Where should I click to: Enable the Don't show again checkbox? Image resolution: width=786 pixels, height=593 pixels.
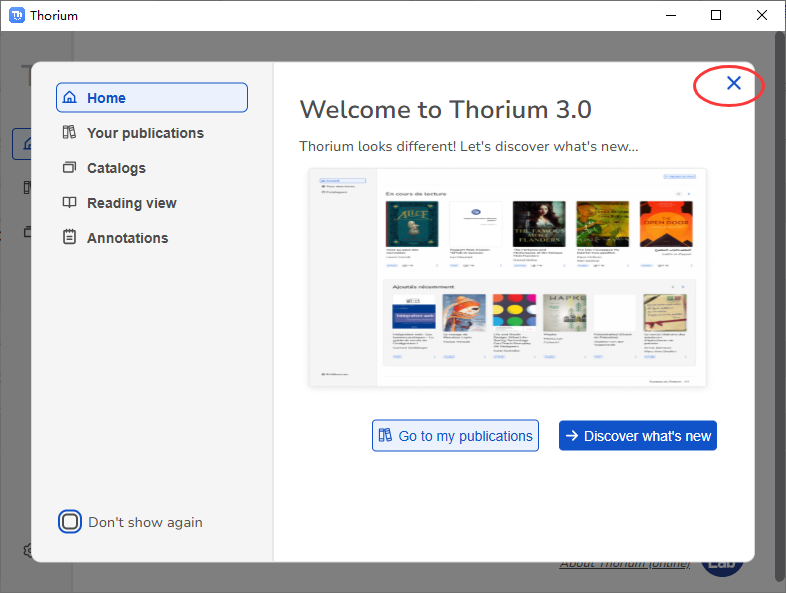coord(69,522)
